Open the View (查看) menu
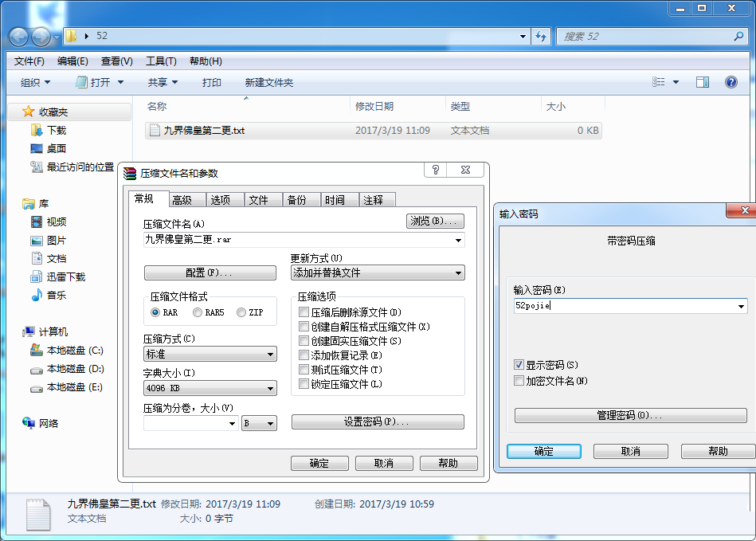Image resolution: width=756 pixels, height=541 pixels. tap(116, 61)
